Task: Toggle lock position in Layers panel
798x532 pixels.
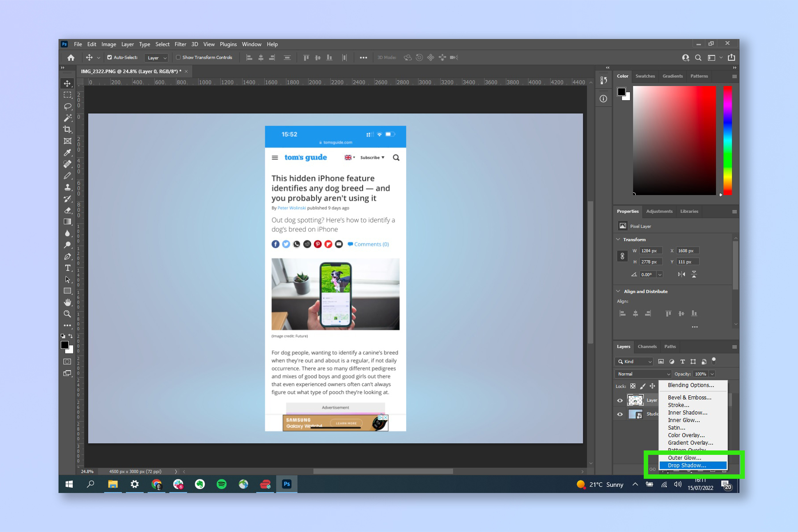Action: [653, 386]
